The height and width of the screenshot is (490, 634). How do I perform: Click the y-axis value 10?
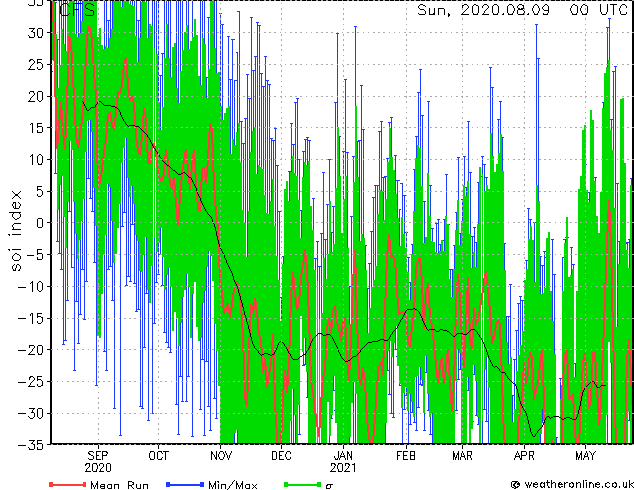35,160
